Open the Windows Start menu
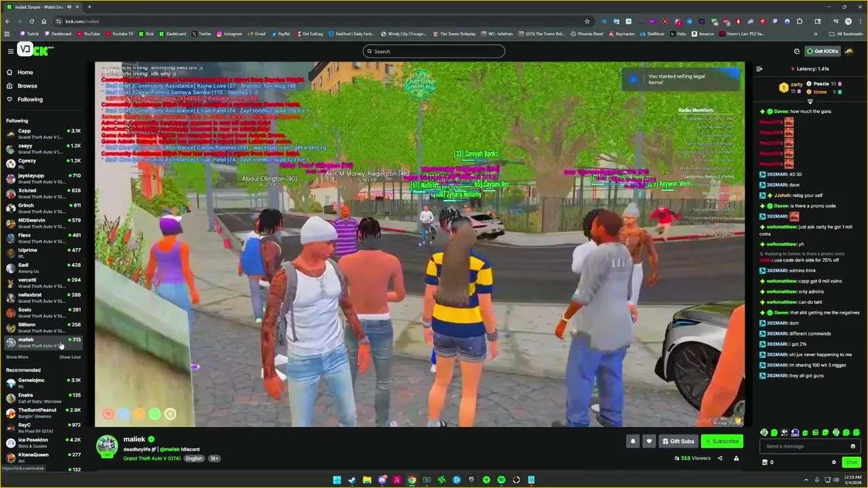This screenshot has height=488, width=868. point(337,480)
